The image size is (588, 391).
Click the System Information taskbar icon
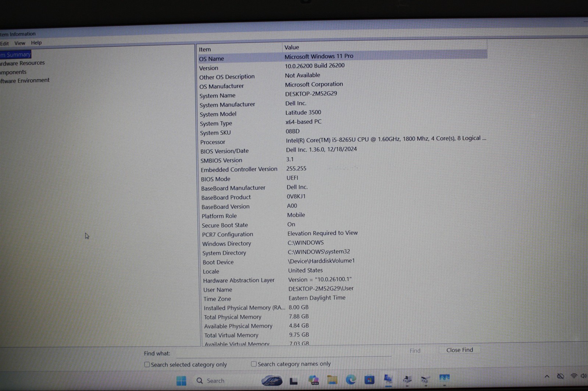tap(388, 379)
